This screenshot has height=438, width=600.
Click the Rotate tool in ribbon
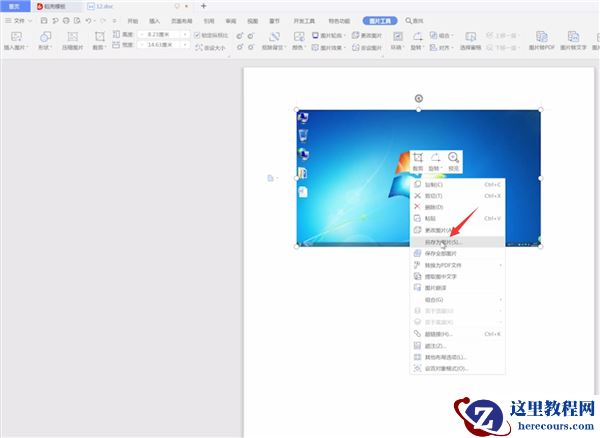tap(417, 41)
